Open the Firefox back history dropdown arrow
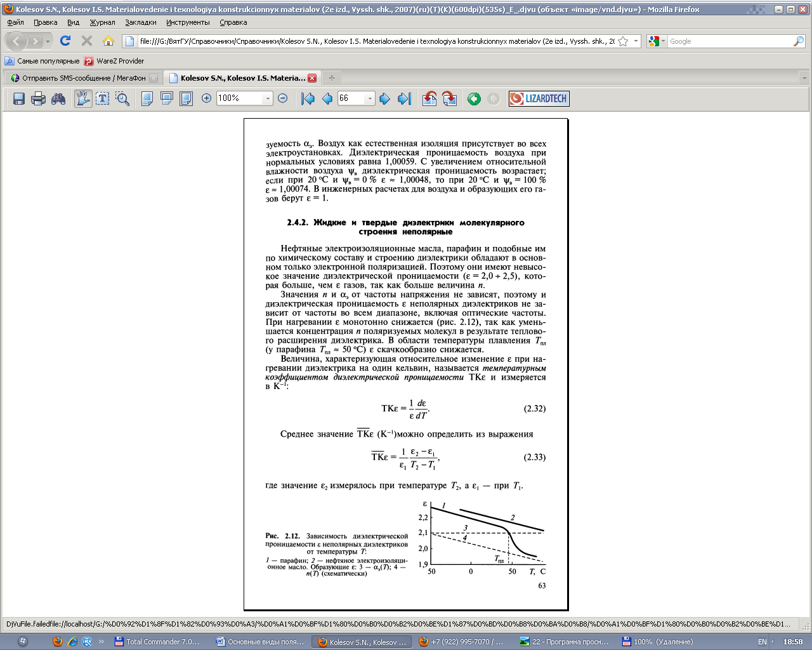812x650 pixels. pos(48,41)
